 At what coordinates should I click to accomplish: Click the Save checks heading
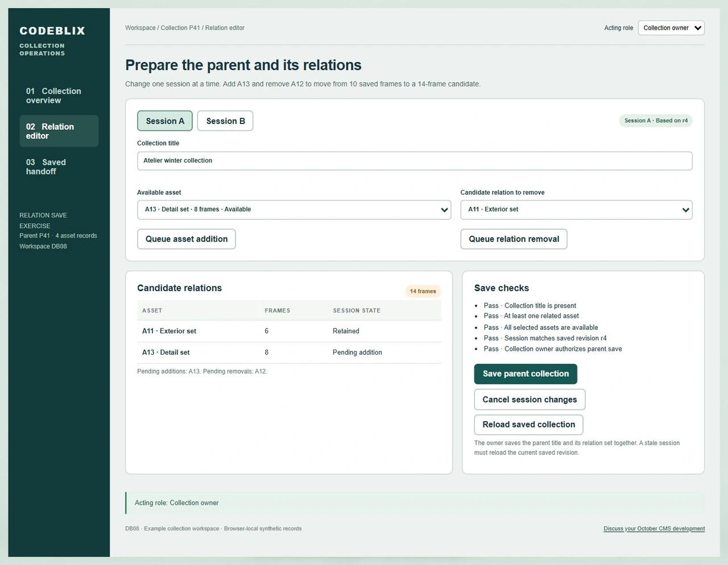coord(502,288)
